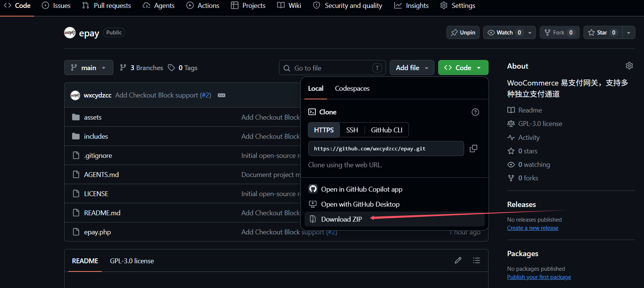Expand commit message ellipsis for wxcydzcc commit

pyautogui.click(x=222, y=95)
